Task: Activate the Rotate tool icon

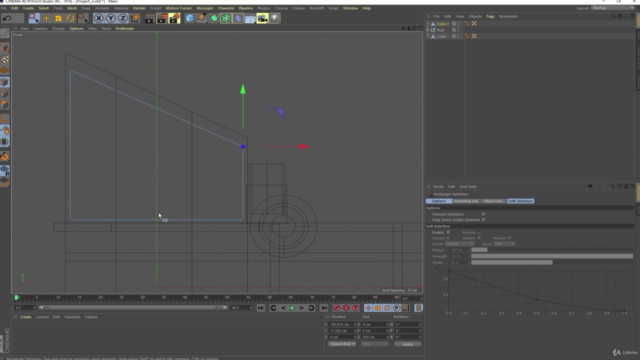Action: click(x=70, y=18)
